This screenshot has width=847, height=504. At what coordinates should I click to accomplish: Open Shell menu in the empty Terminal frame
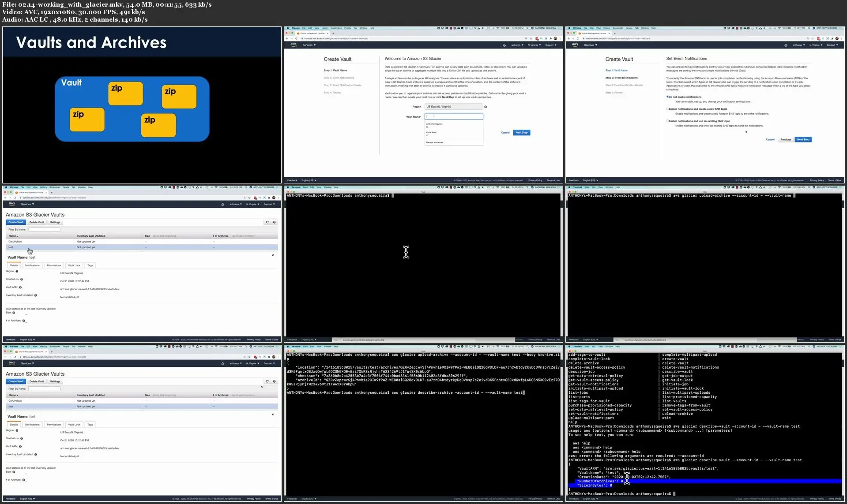305,187
